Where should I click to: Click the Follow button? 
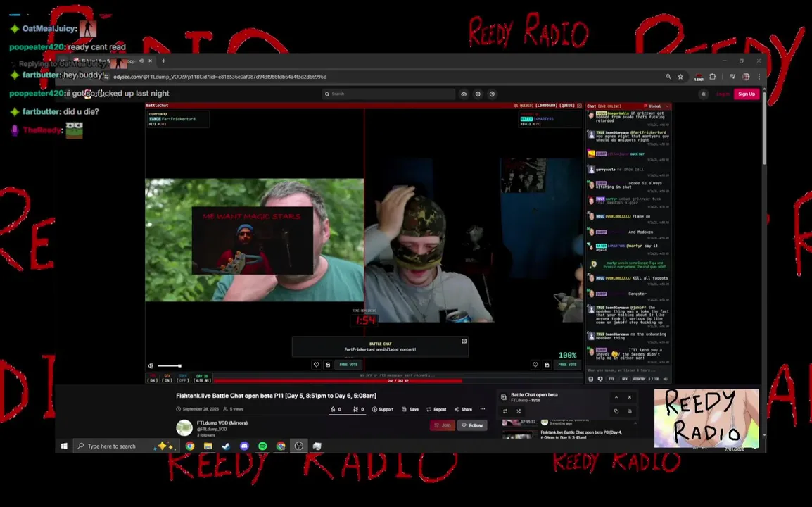[x=472, y=425]
